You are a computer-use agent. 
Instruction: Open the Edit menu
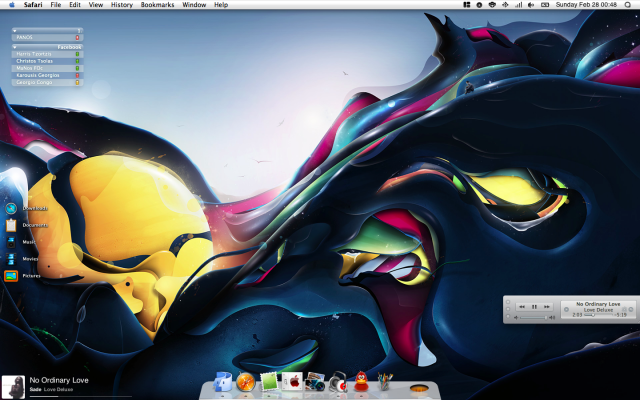(x=75, y=5)
